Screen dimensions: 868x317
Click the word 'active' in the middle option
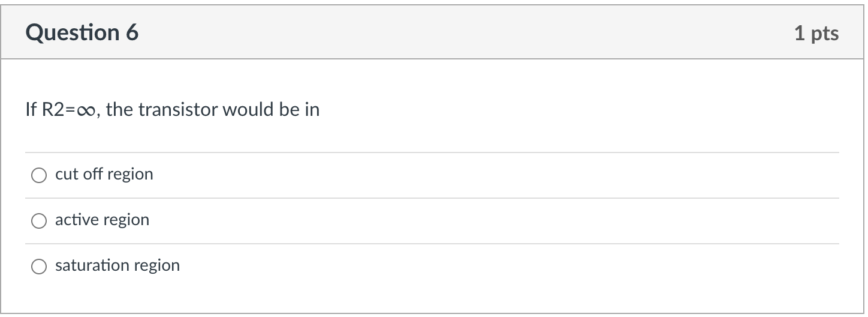pyautogui.click(x=77, y=220)
